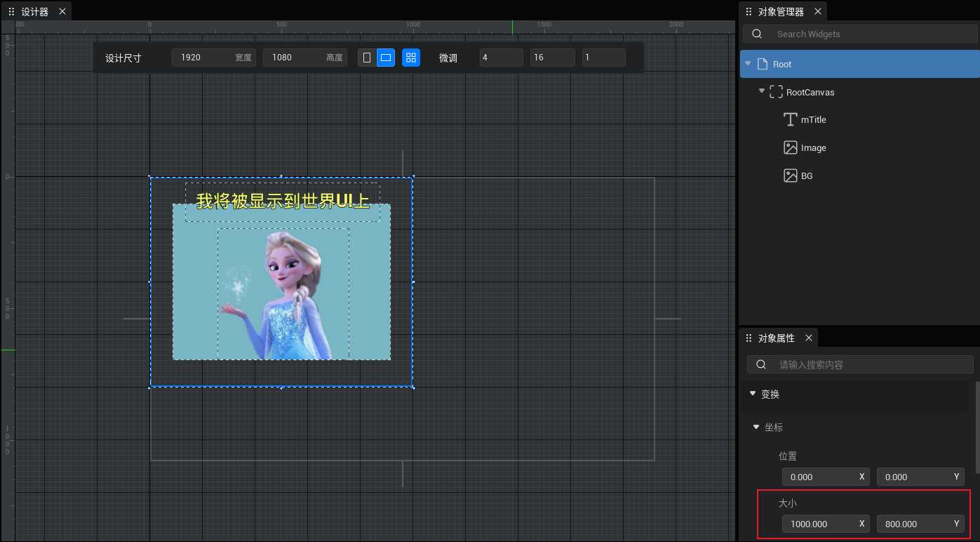Click the fine-tune field showing 4
The height and width of the screenshot is (542, 980).
(502, 58)
